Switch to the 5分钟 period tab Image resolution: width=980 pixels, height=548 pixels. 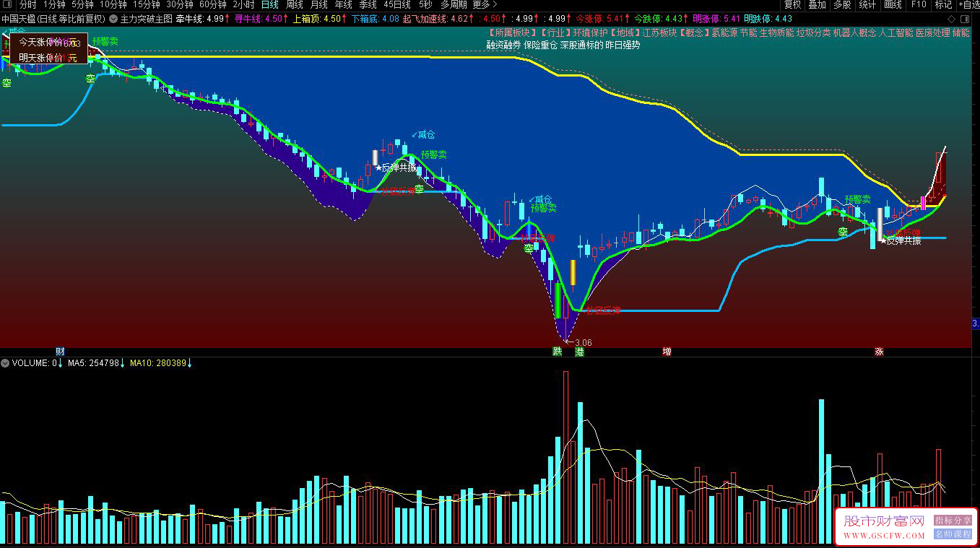[x=83, y=5]
